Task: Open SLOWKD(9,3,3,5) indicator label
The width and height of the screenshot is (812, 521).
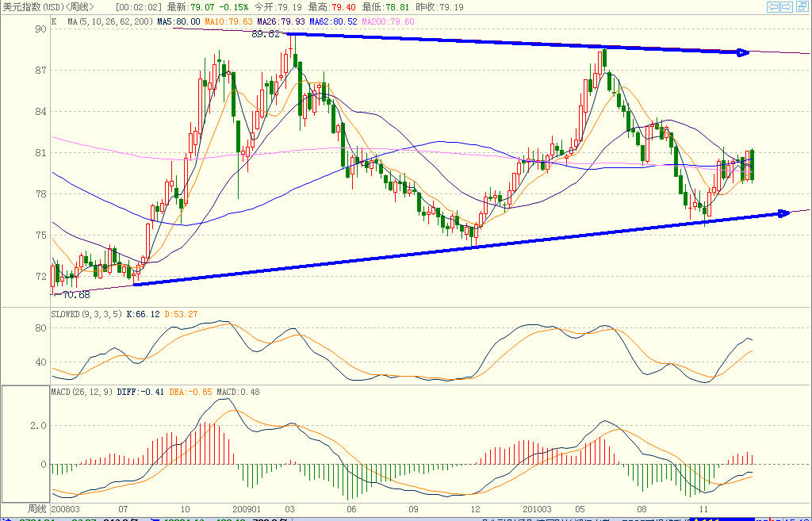Action: point(86,314)
